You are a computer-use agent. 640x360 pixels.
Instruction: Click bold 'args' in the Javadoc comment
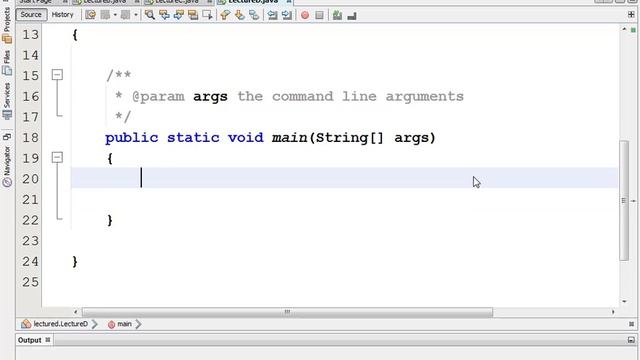coord(210,97)
